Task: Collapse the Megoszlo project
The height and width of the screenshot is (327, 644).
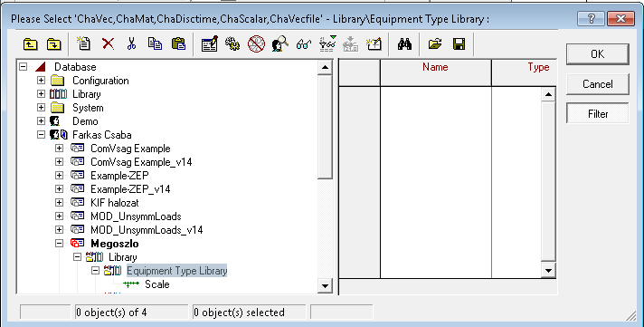Action: [x=59, y=243]
